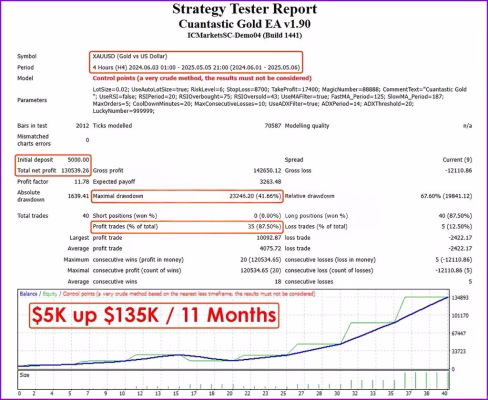Click the Profit factor 11.78 value

82,182
